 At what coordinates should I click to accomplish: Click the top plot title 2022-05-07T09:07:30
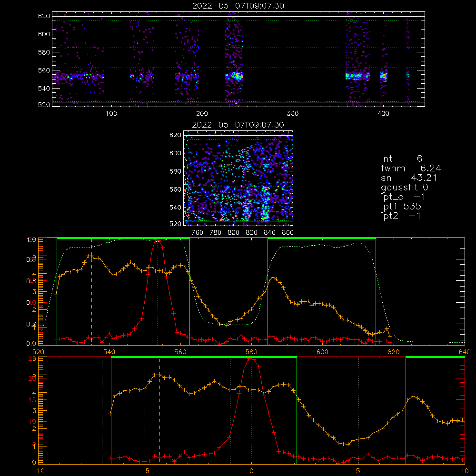238,6
